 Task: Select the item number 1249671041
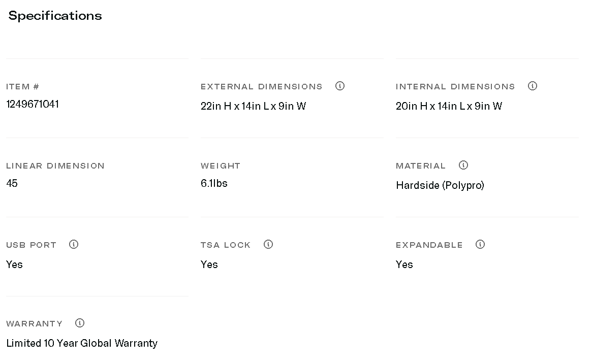click(33, 104)
